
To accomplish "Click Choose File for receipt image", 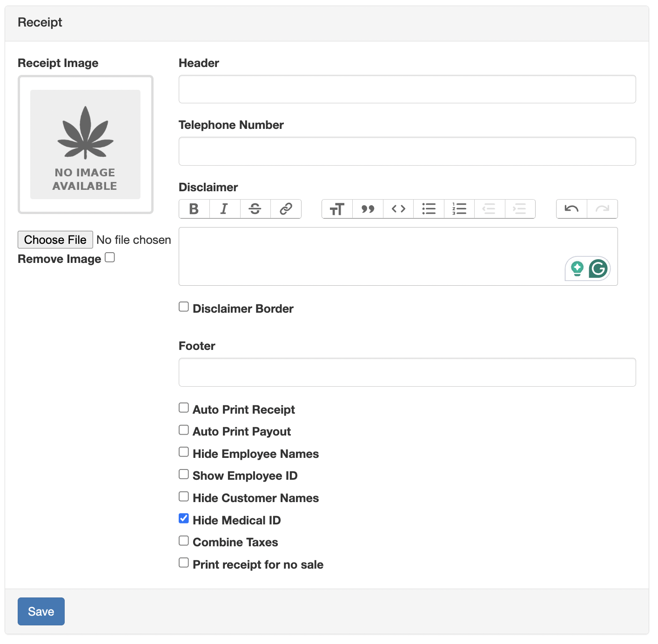I will pos(55,240).
